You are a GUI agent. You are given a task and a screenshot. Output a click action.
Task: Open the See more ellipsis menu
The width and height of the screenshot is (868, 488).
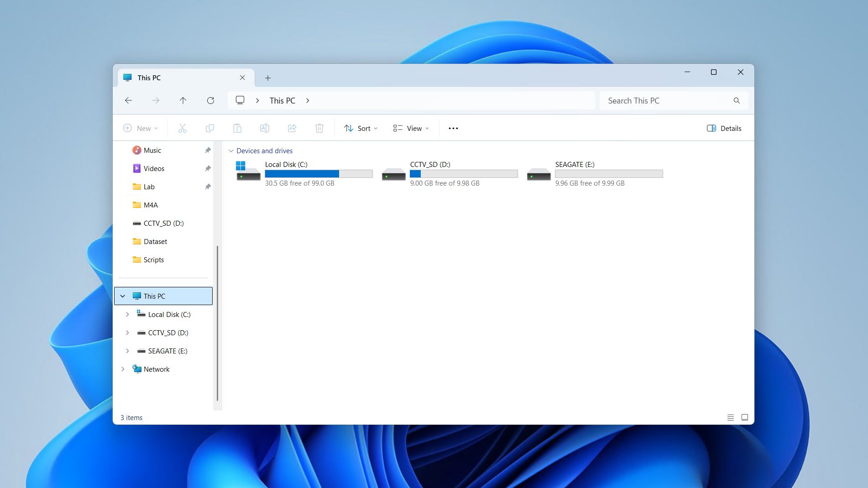[453, 128]
